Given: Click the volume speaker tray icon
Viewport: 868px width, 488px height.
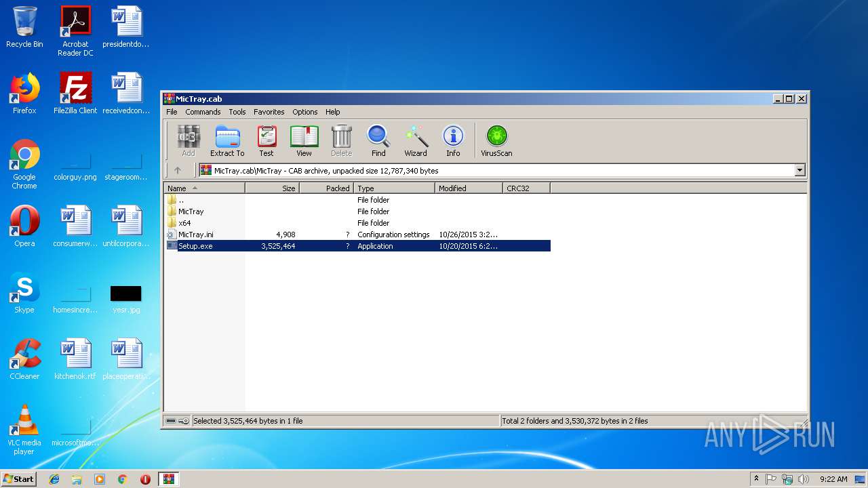Looking at the screenshot, I should [803, 479].
